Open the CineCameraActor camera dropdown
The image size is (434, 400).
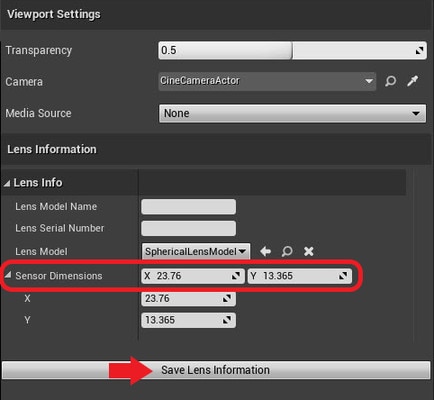267,81
